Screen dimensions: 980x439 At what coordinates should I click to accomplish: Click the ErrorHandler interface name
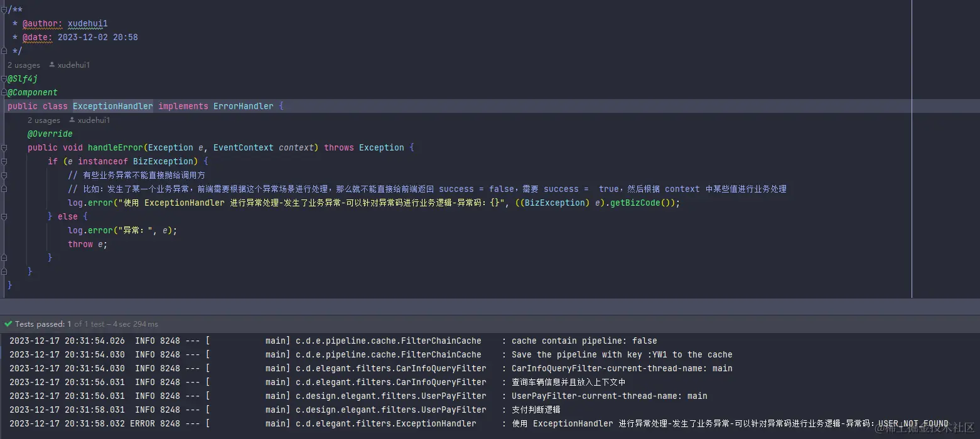pos(244,106)
